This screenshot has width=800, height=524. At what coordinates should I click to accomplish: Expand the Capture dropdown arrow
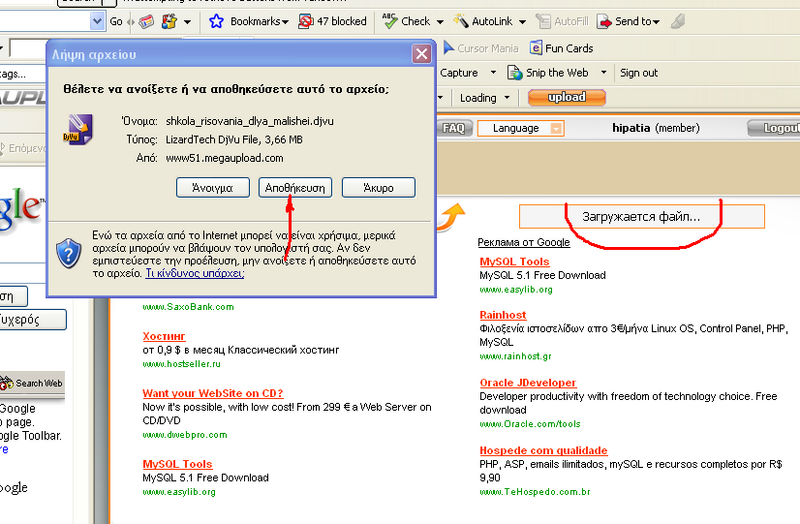point(493,72)
